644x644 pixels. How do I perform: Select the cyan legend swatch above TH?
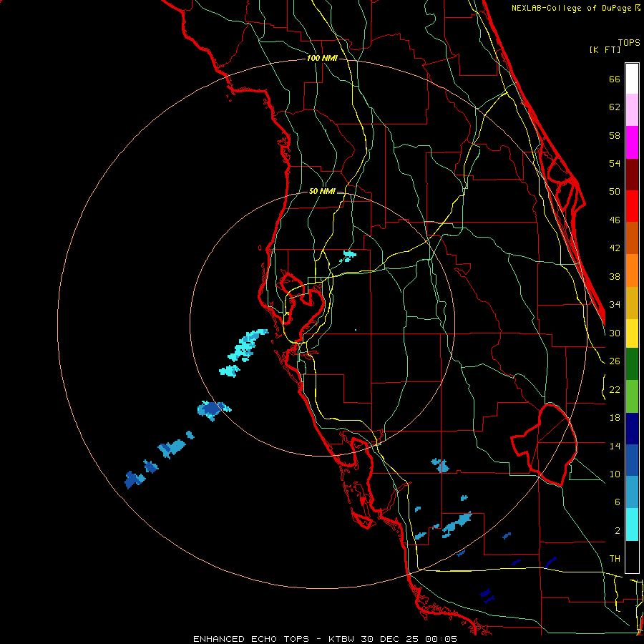pos(632,525)
